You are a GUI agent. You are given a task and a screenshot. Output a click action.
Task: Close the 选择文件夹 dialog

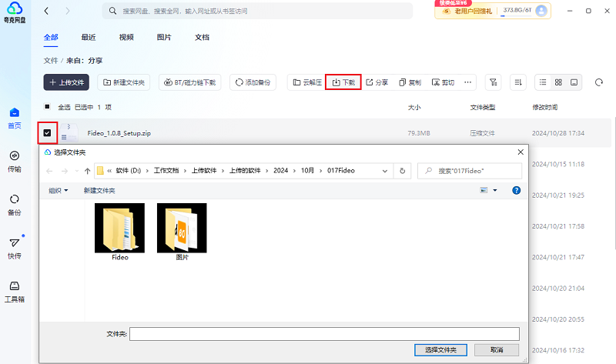click(521, 152)
